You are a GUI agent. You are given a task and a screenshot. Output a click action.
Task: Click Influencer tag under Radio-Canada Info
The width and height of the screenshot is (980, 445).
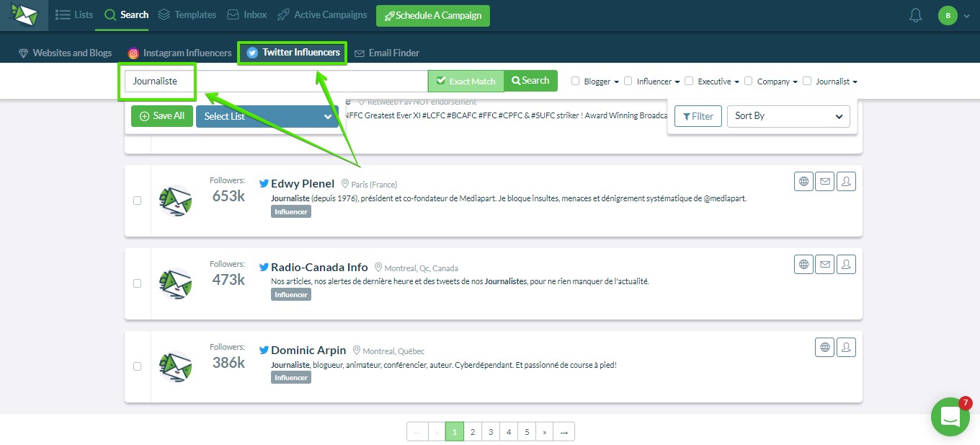[x=291, y=294]
